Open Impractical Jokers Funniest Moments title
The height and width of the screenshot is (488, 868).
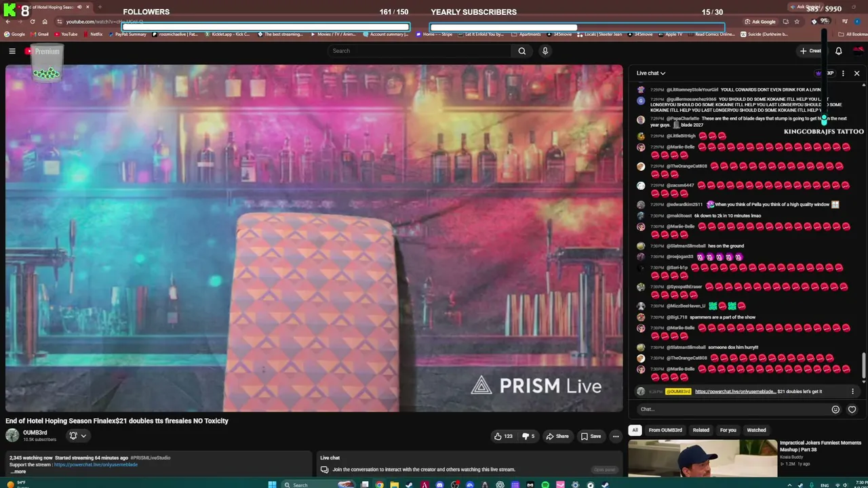tap(821, 446)
